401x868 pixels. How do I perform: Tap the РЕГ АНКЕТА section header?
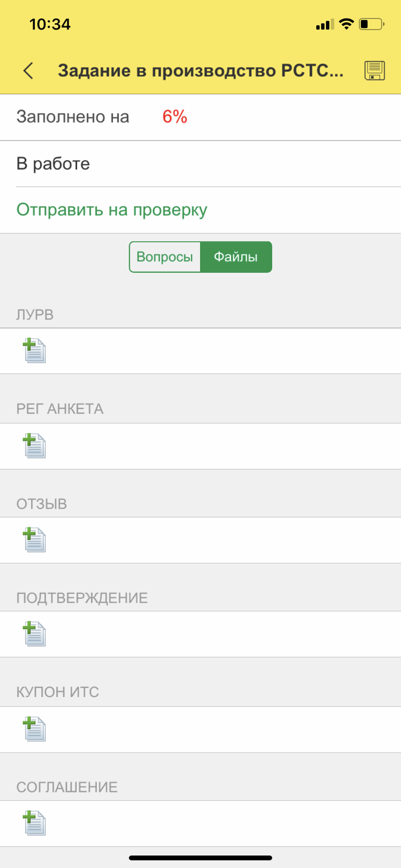60,409
